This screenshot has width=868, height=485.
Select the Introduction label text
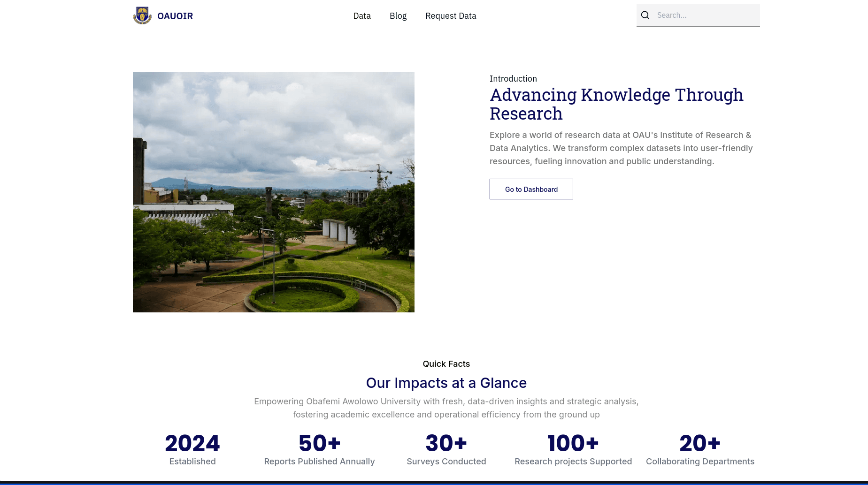pyautogui.click(x=513, y=79)
